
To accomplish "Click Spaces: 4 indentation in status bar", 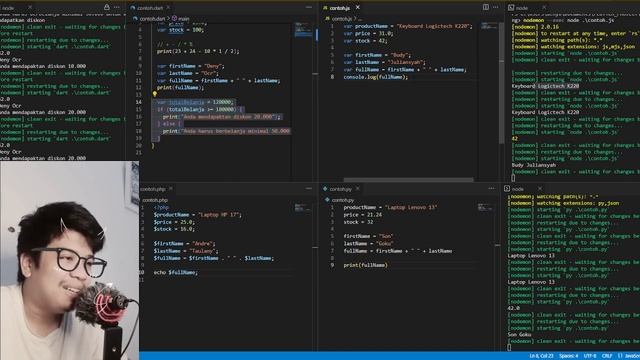I will coord(569,356).
